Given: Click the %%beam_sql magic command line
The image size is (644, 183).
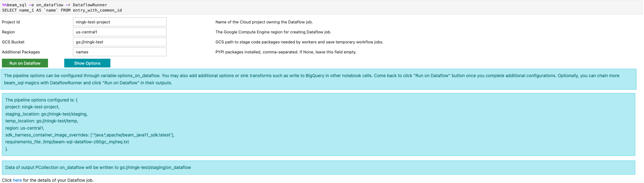Looking at the screenshot, I should click(55, 5).
